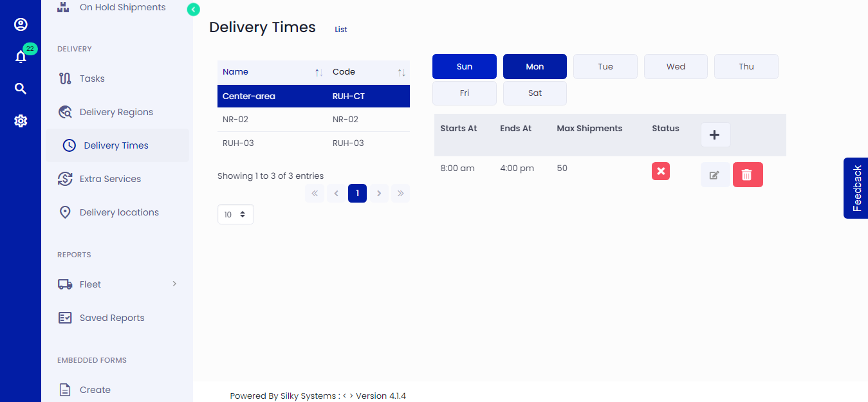
Task: Enable deliveries on Thu
Action: (746, 66)
